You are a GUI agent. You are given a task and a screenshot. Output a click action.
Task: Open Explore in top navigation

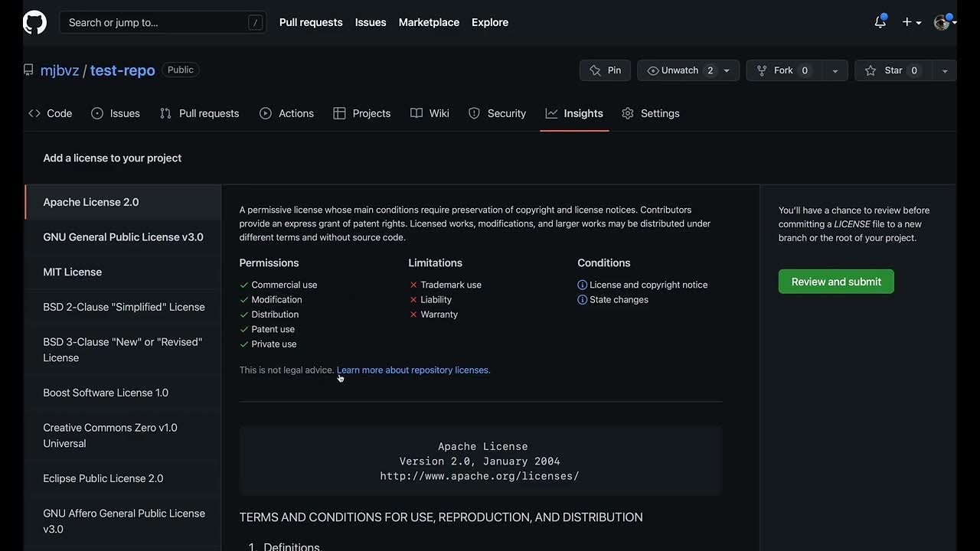pyautogui.click(x=490, y=22)
